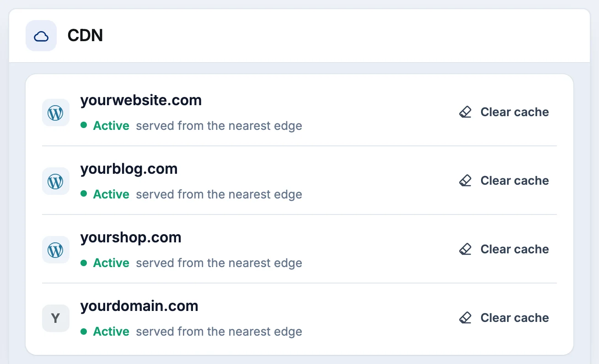Click the CDN cloud icon
The image size is (599, 364).
coord(41,36)
